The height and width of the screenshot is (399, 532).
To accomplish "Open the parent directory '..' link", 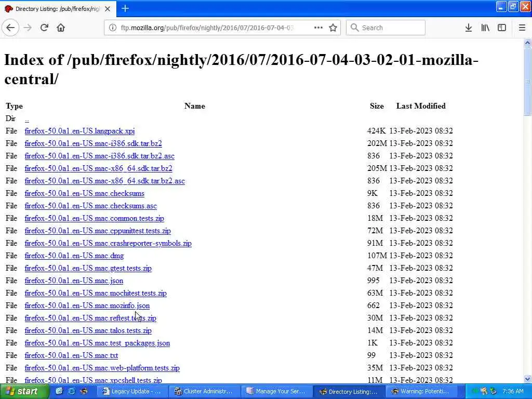I will pos(27,119).
